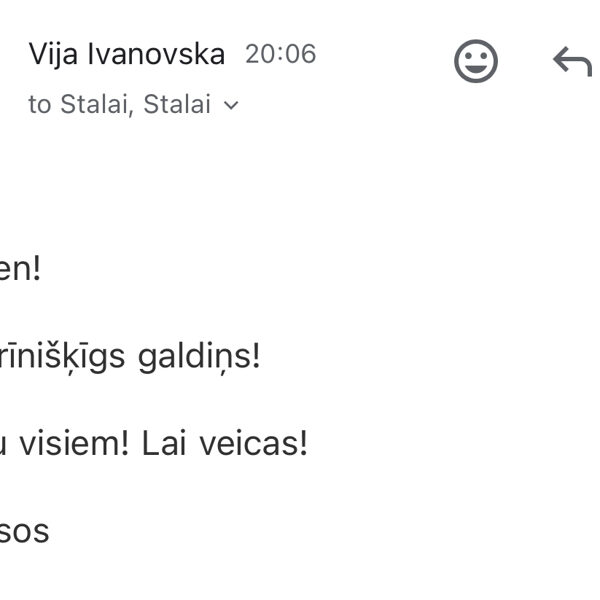This screenshot has height=600, width=600.
Task: Click the letter 'u' before 'visiem!'
Action: 6,444
